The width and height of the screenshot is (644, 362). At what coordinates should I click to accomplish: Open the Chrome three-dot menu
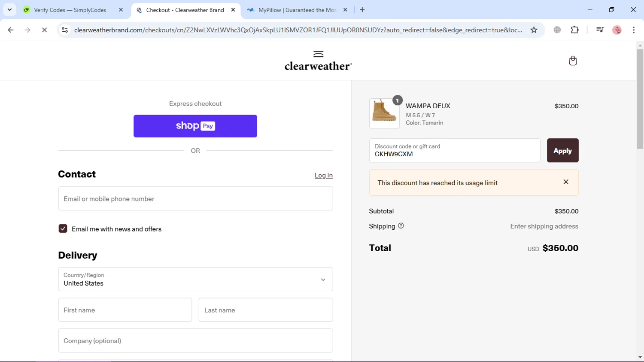pyautogui.click(x=634, y=30)
